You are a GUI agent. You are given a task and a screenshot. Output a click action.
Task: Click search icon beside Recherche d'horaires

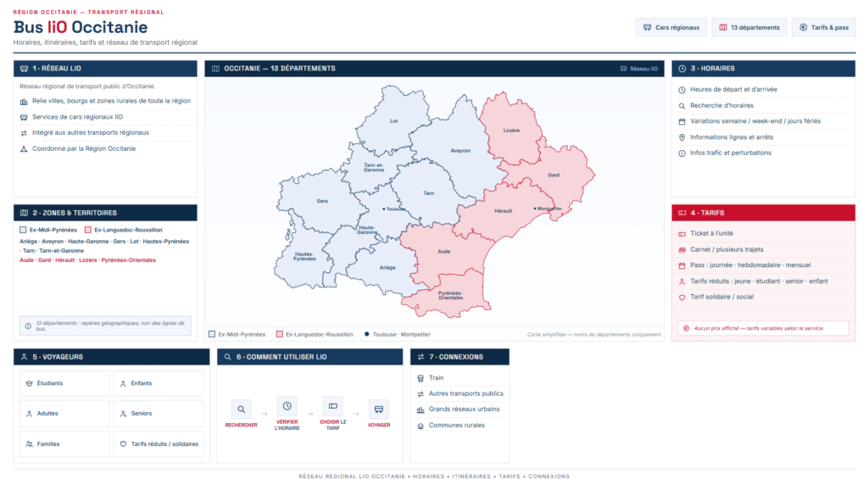coord(682,106)
